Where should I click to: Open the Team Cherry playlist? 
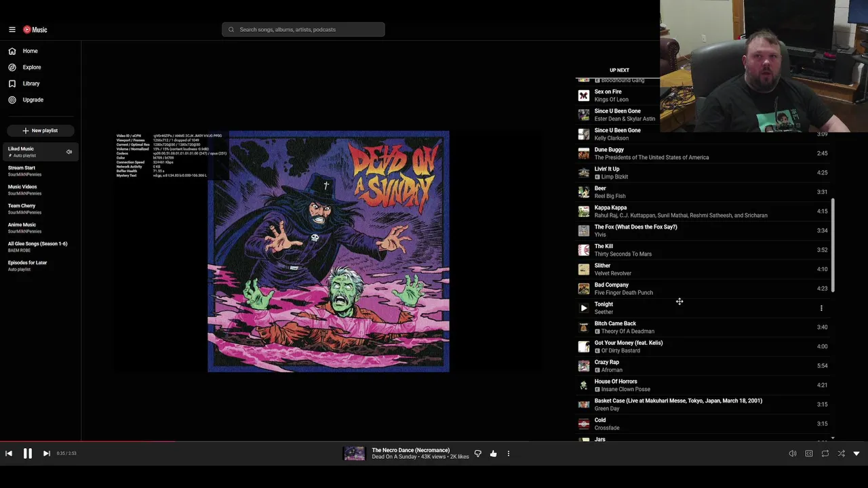click(x=41, y=209)
